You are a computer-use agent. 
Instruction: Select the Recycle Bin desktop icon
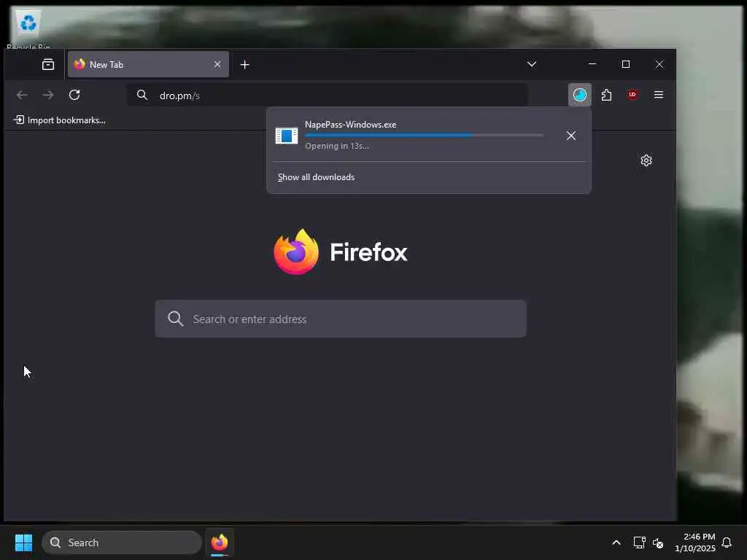(28, 28)
